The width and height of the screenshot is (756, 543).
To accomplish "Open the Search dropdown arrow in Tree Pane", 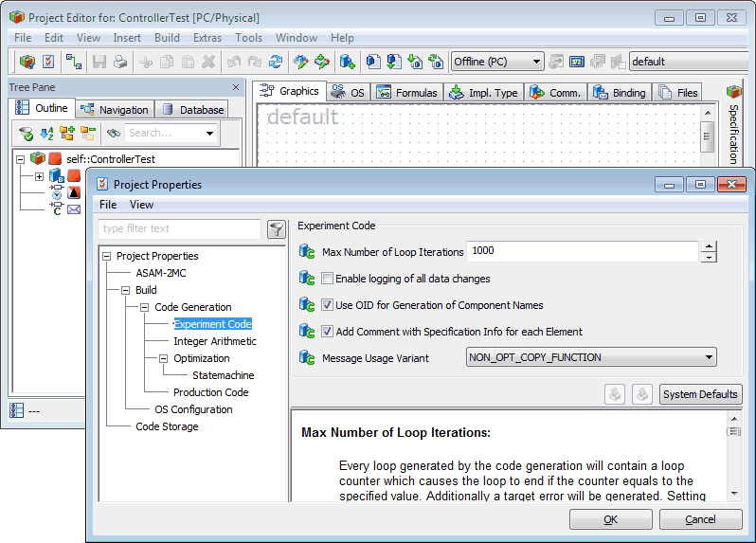I will coord(209,133).
